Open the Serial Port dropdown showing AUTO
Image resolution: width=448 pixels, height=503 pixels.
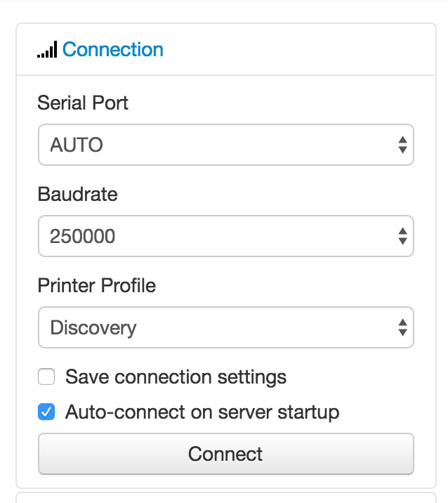(226, 145)
